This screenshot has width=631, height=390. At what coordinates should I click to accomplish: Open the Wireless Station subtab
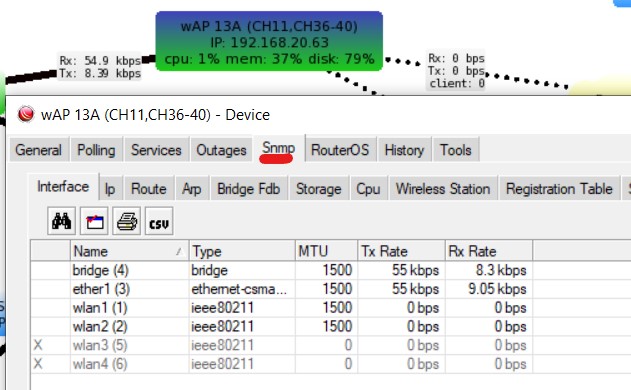(x=443, y=188)
